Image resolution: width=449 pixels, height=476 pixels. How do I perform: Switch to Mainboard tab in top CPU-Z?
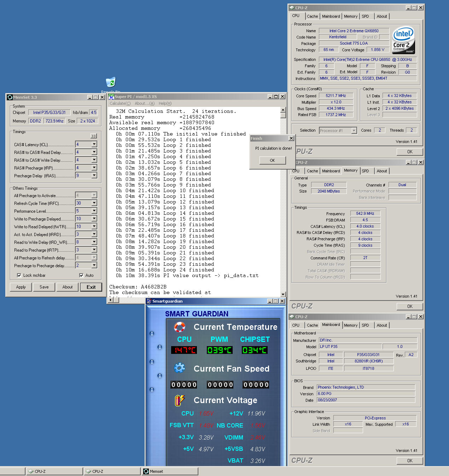tap(331, 16)
